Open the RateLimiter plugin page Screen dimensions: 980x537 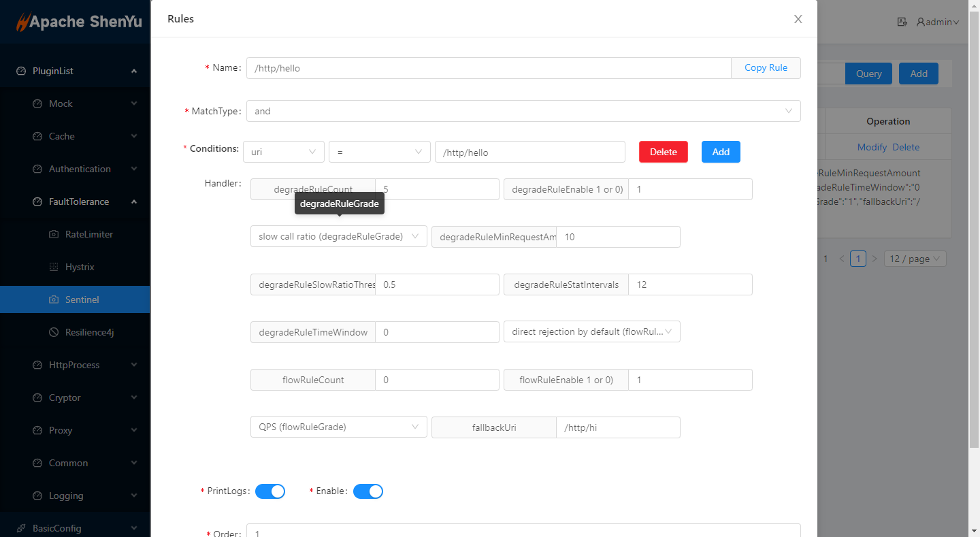pos(75,234)
